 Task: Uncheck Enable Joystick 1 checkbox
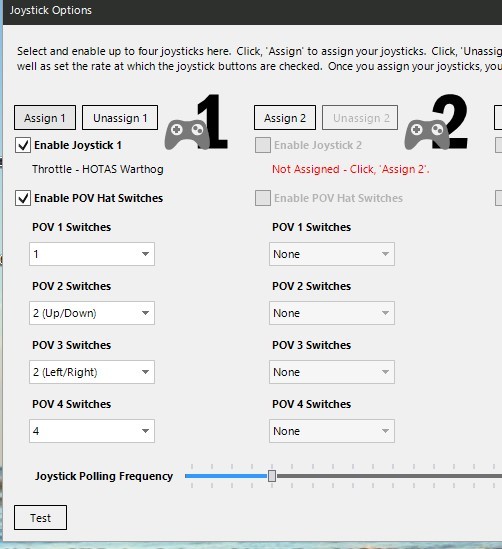coord(23,145)
